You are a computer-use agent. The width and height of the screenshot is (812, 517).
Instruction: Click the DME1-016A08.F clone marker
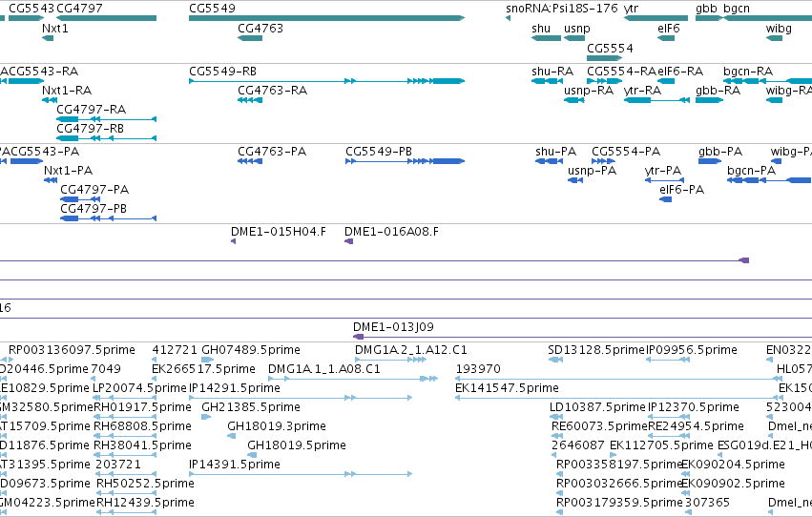349,241
